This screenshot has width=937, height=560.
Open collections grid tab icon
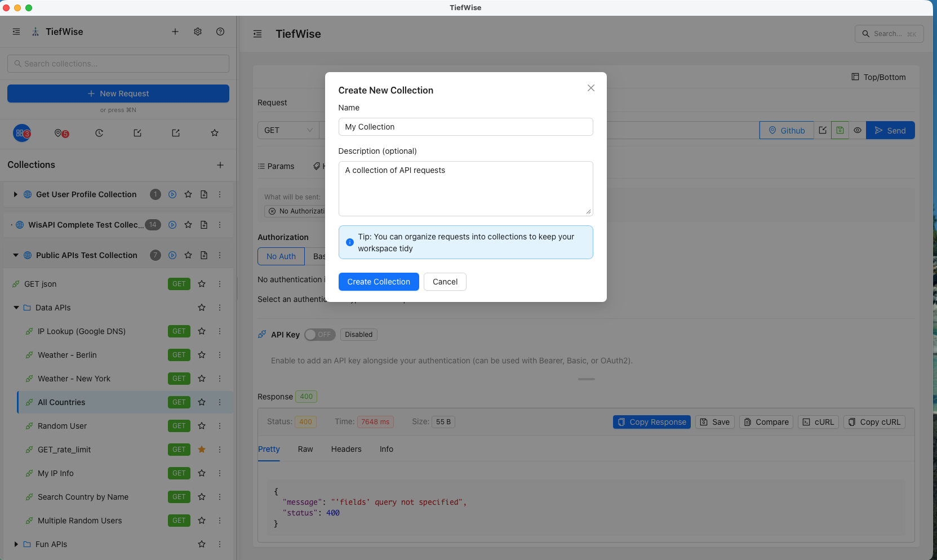coord(21,133)
